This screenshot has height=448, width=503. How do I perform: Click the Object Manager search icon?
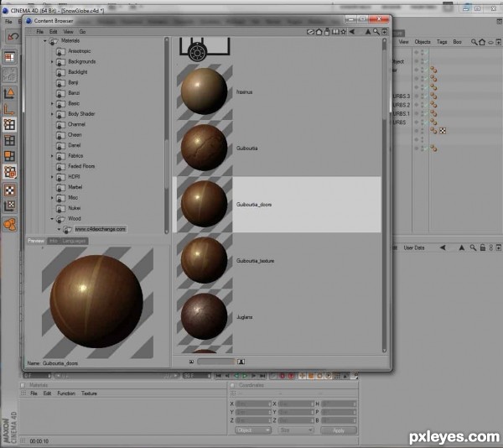coord(474,42)
